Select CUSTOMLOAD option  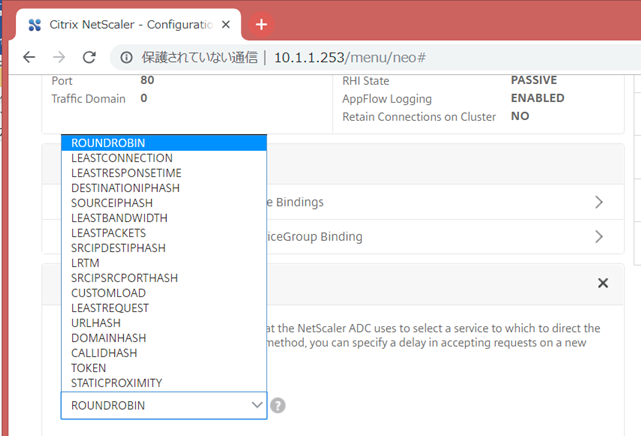click(x=164, y=293)
